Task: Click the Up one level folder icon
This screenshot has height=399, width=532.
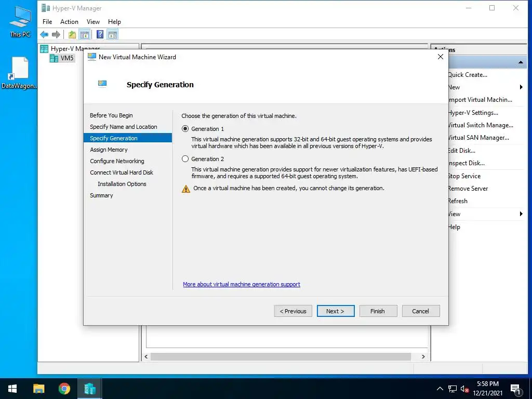Action: pyautogui.click(x=72, y=34)
